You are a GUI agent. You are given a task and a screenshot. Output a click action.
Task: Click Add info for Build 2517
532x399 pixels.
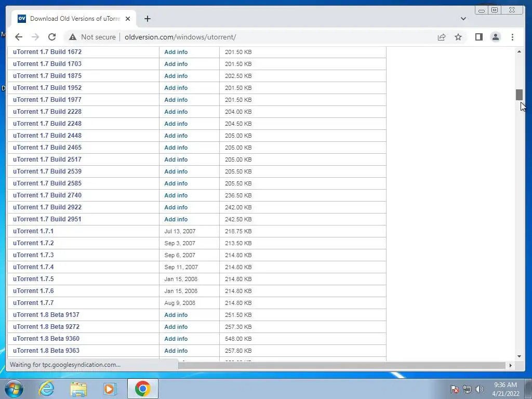tap(176, 159)
